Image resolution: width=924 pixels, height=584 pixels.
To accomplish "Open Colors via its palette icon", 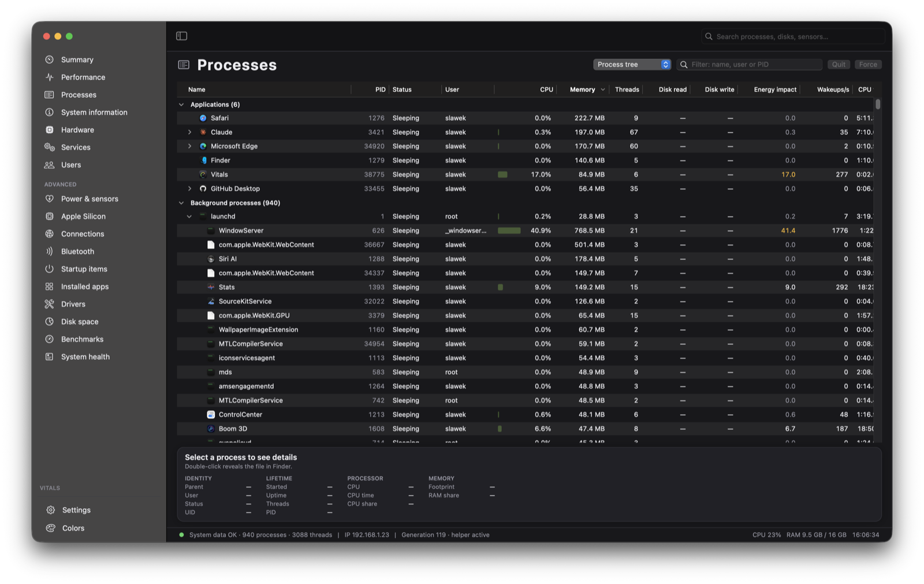I will [51, 528].
